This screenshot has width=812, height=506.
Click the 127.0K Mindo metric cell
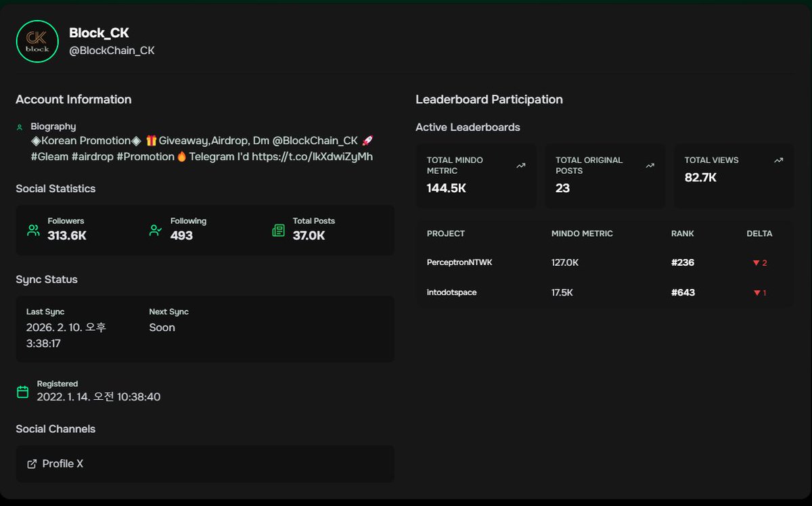pyautogui.click(x=565, y=262)
